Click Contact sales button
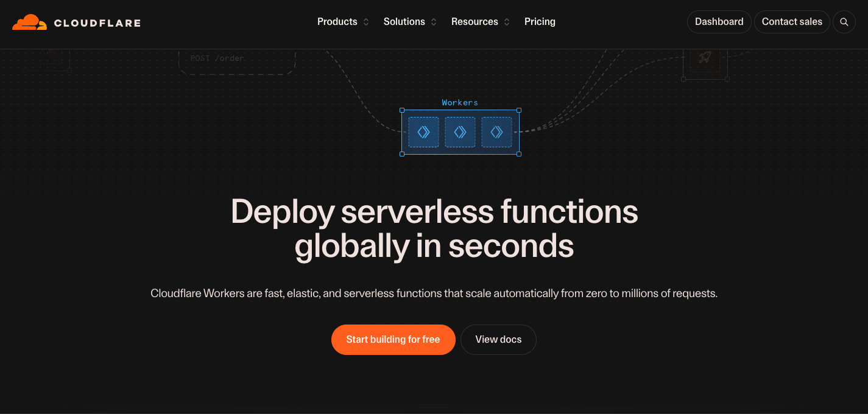868x414 pixels. coord(792,22)
